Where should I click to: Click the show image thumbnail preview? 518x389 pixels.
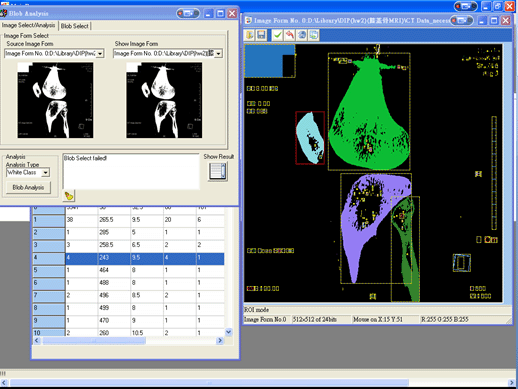(164, 100)
